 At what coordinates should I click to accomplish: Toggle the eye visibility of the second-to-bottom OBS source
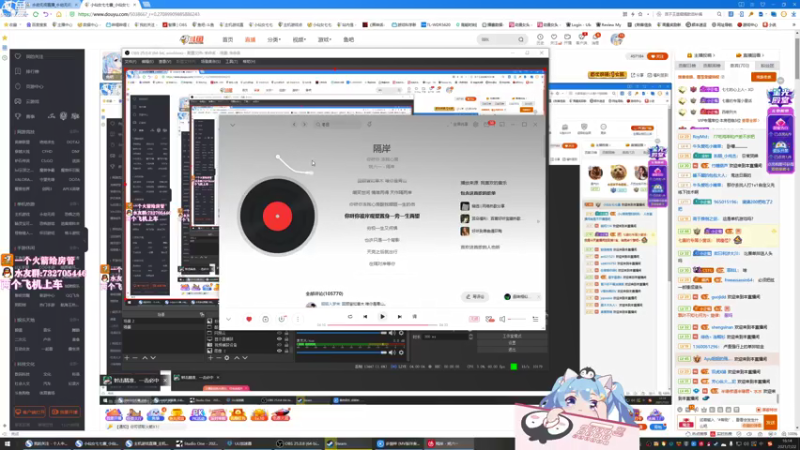pos(279,345)
